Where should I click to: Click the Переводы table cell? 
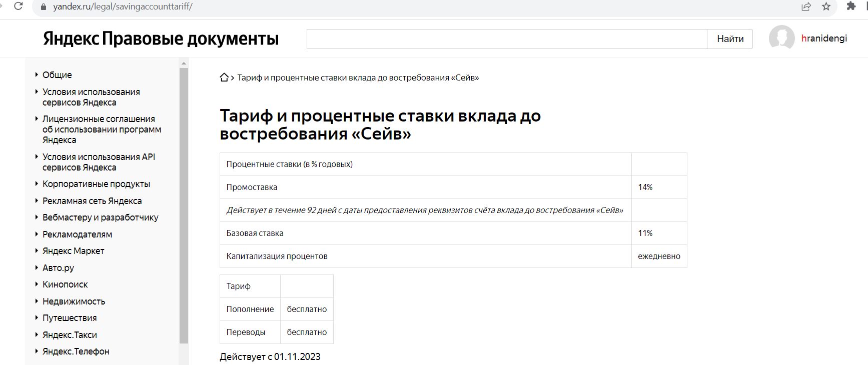[x=250, y=332]
